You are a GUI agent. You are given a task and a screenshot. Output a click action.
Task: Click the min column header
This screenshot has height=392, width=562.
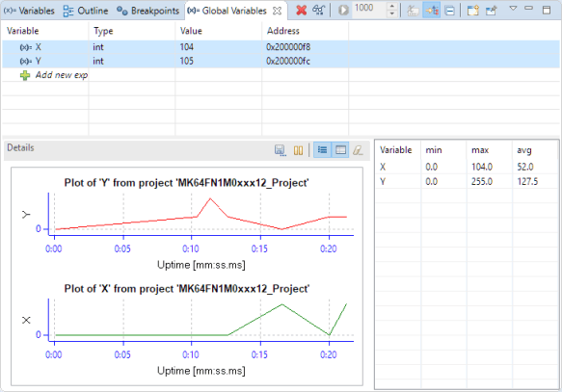[x=434, y=150]
